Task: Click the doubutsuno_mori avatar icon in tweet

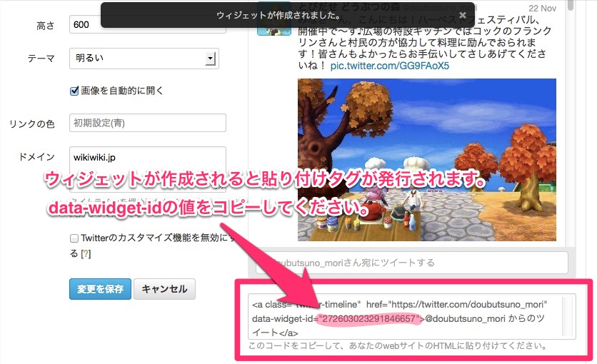Action: 274,19
